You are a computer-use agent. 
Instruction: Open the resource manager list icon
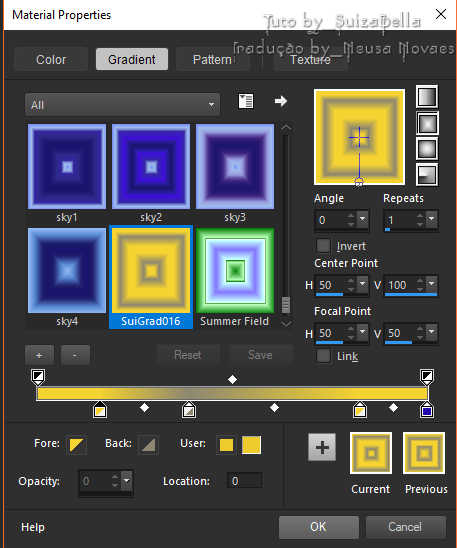tap(246, 102)
